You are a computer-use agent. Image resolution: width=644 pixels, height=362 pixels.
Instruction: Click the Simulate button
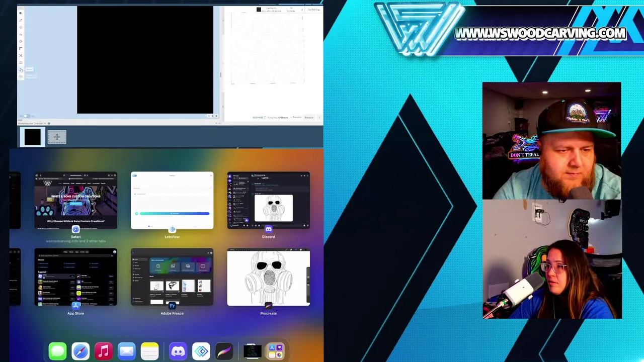click(309, 118)
